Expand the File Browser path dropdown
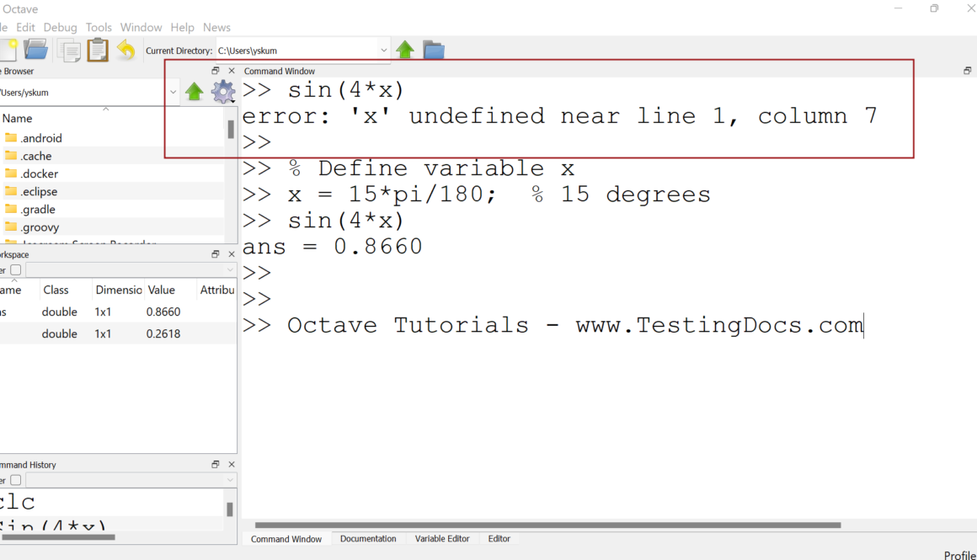This screenshot has width=977, height=560. pos(173,92)
